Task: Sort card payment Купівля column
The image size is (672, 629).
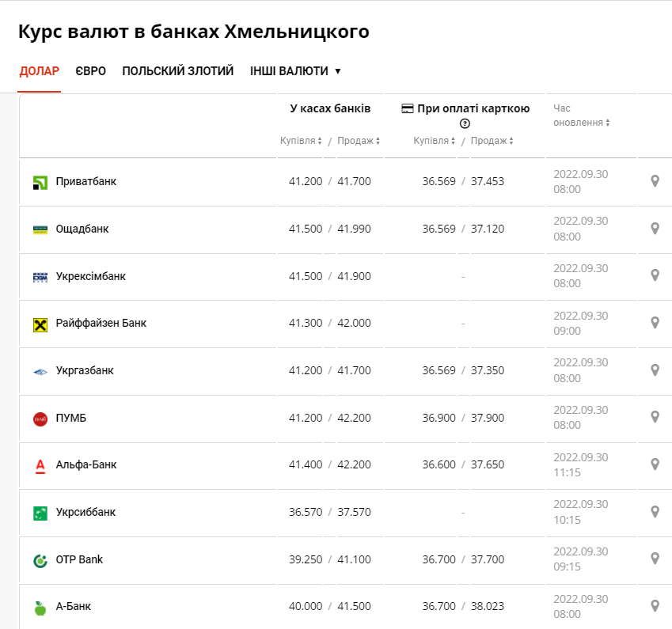Action: (x=435, y=141)
